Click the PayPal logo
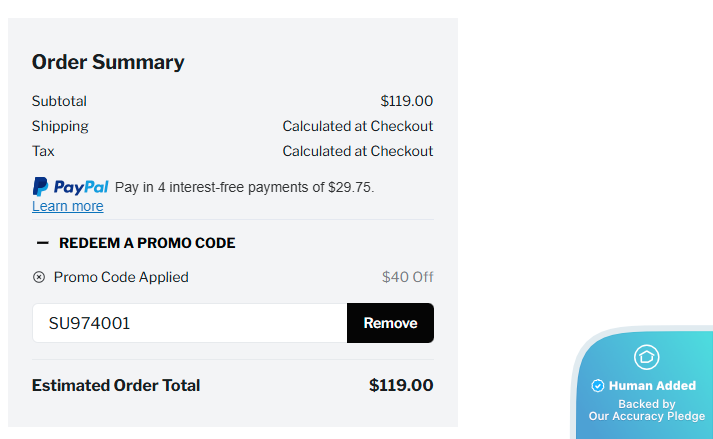This screenshot has height=439, width=713. (x=70, y=186)
